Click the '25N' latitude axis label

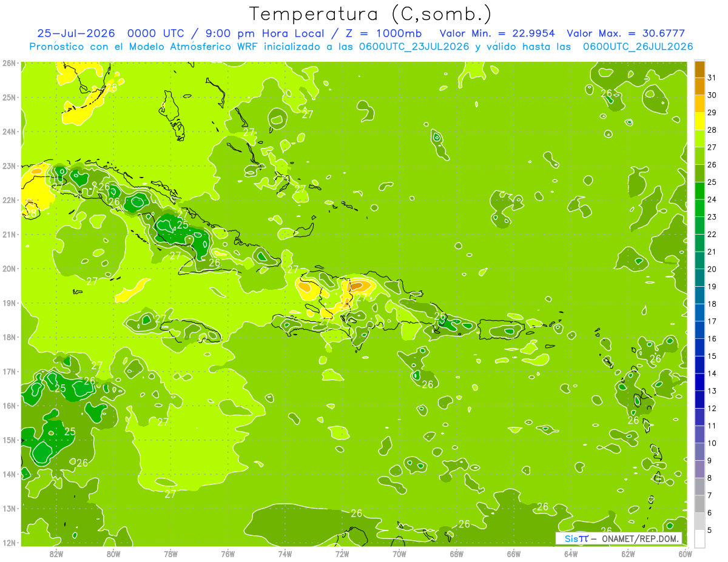click(x=8, y=98)
